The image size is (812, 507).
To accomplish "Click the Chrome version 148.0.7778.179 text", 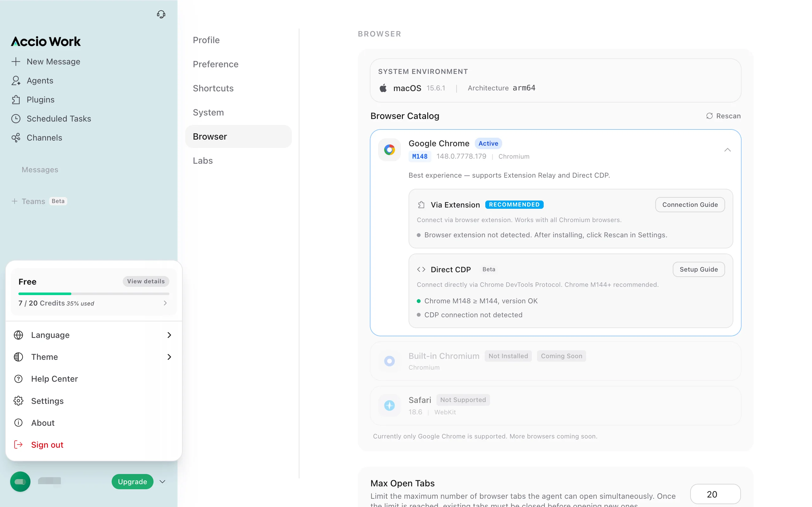I will click(461, 157).
